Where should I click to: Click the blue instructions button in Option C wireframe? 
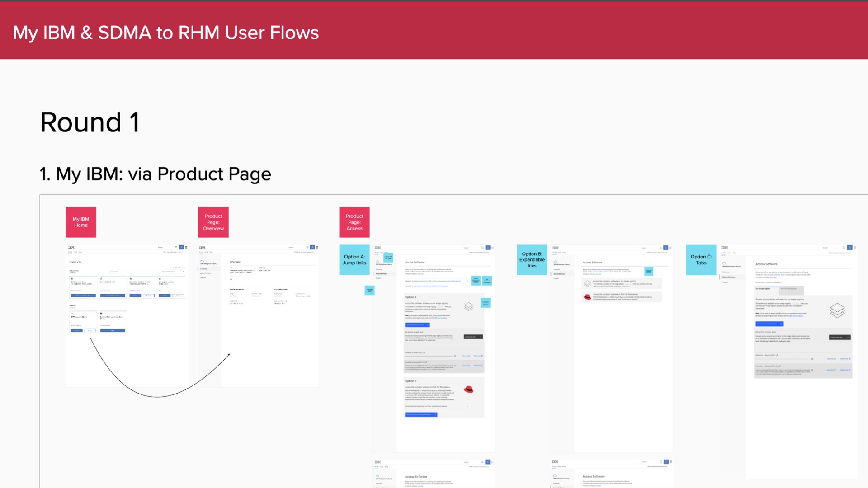(769, 324)
